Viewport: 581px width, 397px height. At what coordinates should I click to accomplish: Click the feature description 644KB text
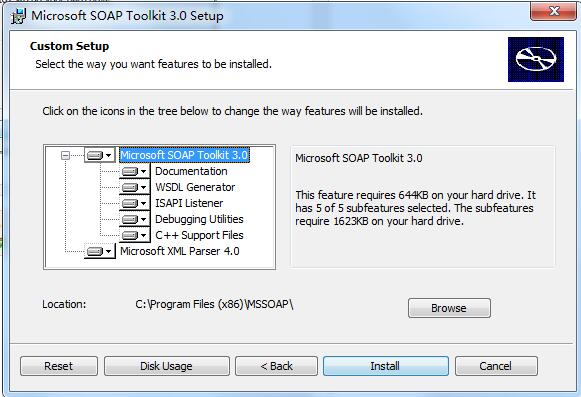click(x=415, y=208)
